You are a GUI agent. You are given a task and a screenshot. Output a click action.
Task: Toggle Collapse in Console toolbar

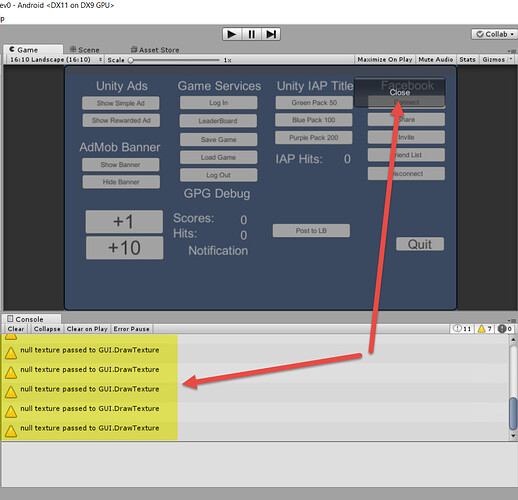tap(47, 329)
